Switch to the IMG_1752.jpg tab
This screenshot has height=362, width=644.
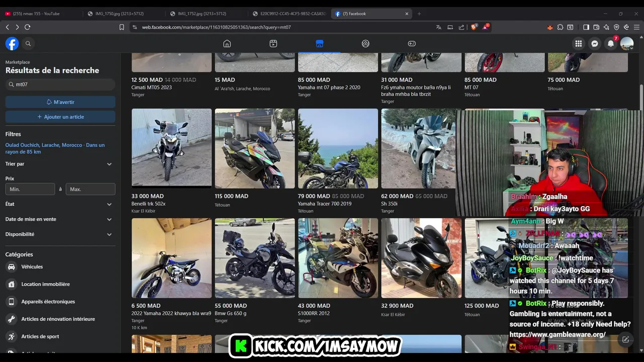click(x=206, y=14)
